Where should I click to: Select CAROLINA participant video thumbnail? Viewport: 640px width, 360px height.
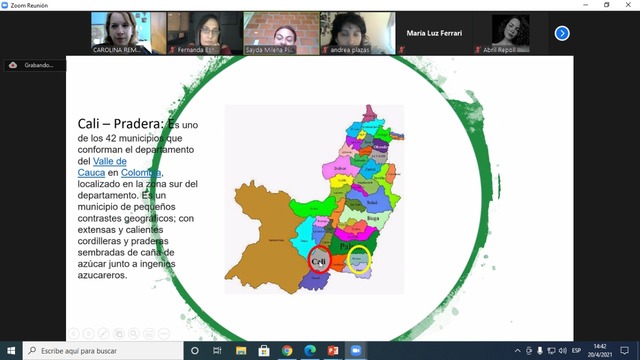[x=128, y=33]
